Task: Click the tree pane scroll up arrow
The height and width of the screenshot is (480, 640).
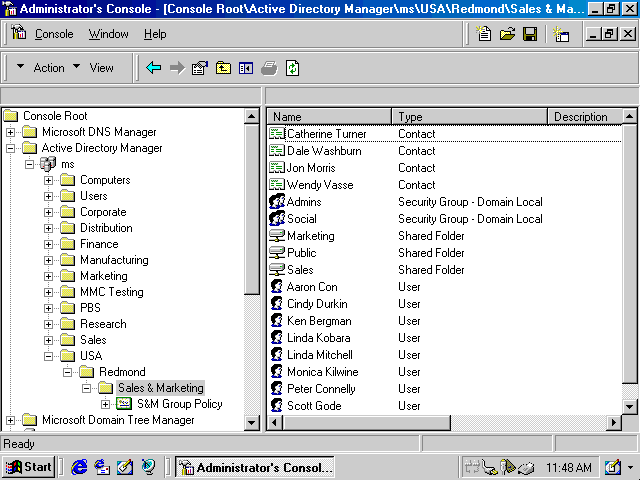Action: [x=251, y=116]
